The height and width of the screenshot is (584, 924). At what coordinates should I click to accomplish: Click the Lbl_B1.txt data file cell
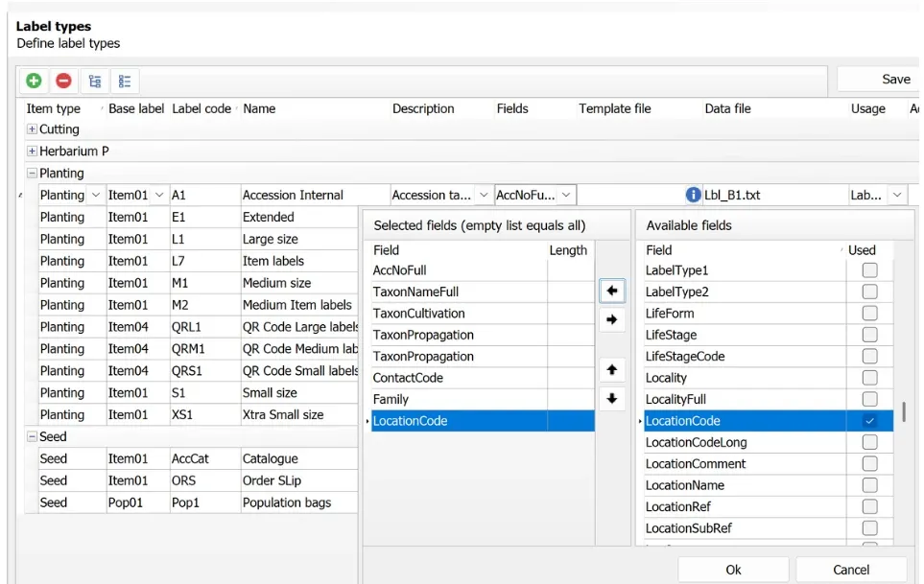(775, 195)
